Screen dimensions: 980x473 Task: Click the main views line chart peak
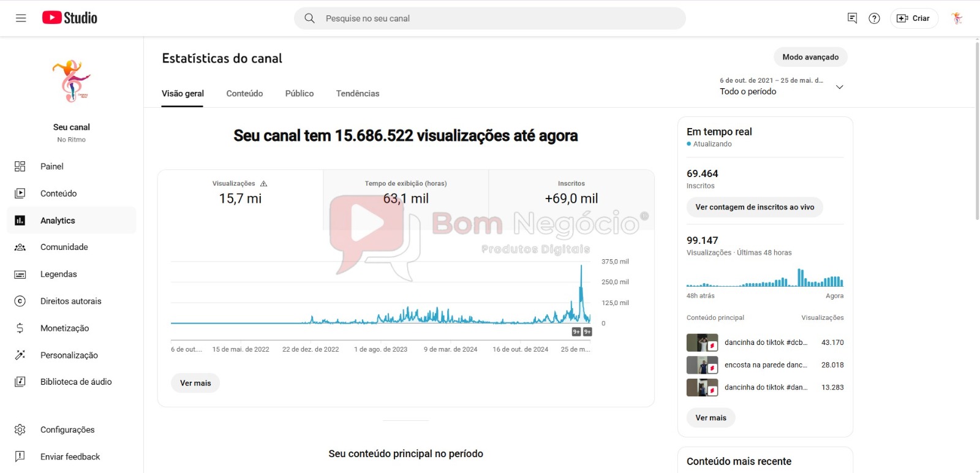[581, 267]
